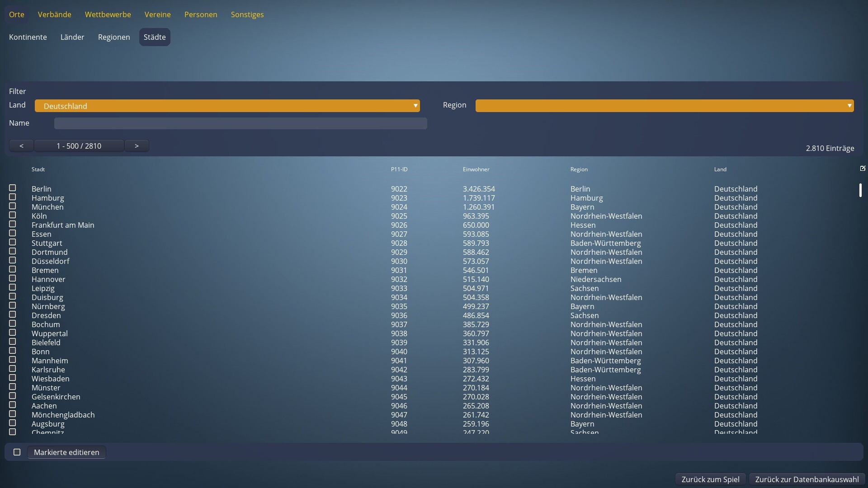Expand the Land dropdown via its arrow

pos(415,106)
